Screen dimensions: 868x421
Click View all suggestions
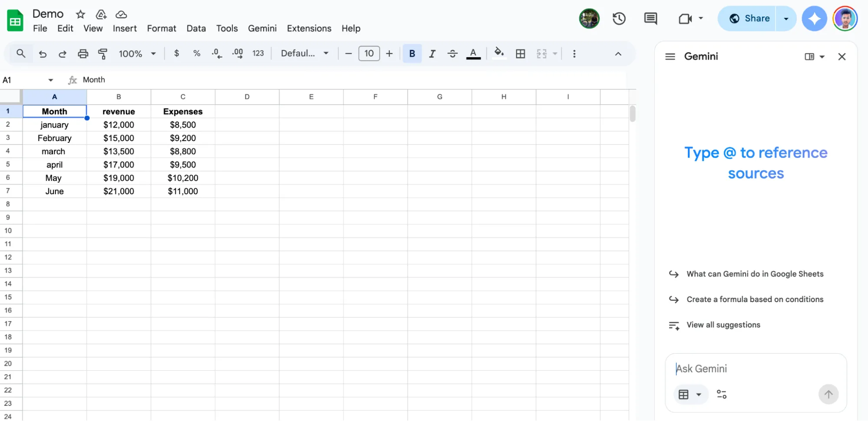(x=723, y=325)
